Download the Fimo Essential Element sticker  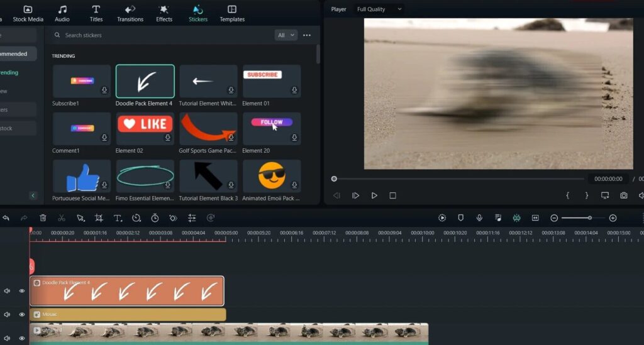(x=167, y=185)
